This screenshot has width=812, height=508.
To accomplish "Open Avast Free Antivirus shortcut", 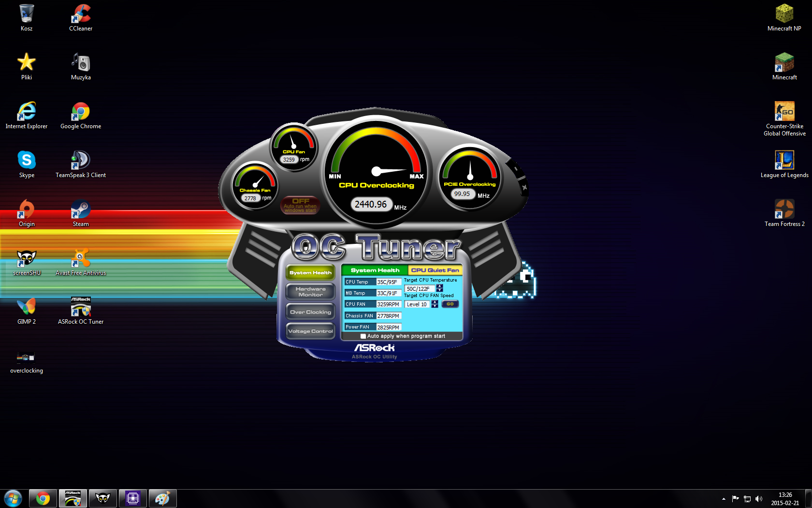I will click(x=81, y=260).
